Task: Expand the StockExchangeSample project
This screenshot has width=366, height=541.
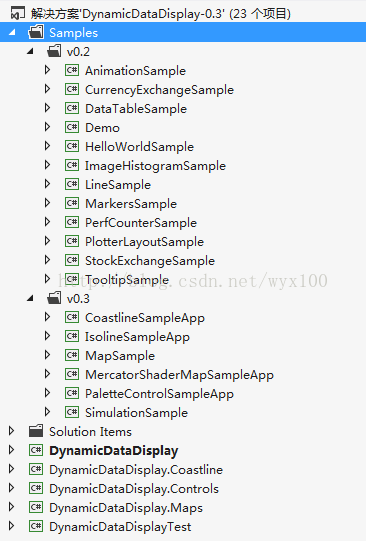Action: [x=48, y=260]
